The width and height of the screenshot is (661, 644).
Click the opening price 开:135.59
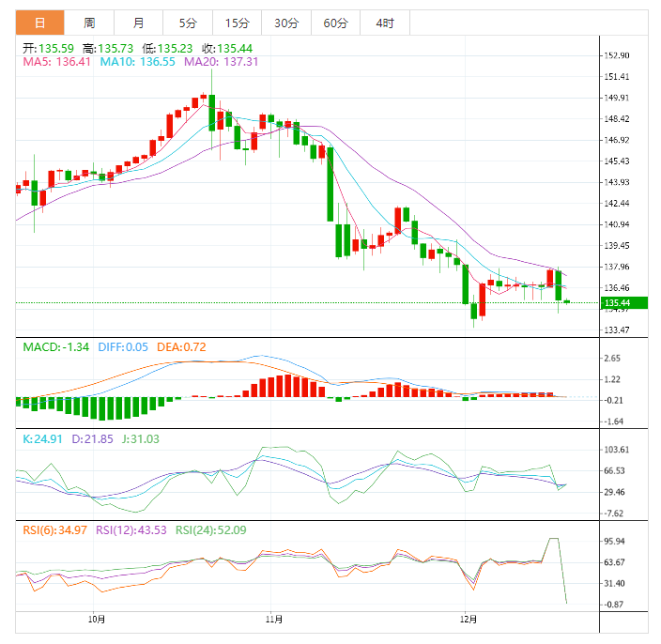coord(48,49)
